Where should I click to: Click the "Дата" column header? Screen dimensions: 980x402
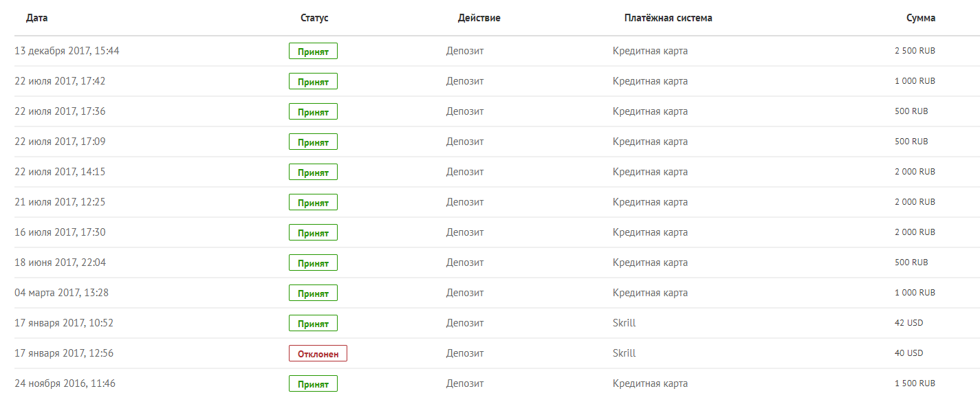37,18
